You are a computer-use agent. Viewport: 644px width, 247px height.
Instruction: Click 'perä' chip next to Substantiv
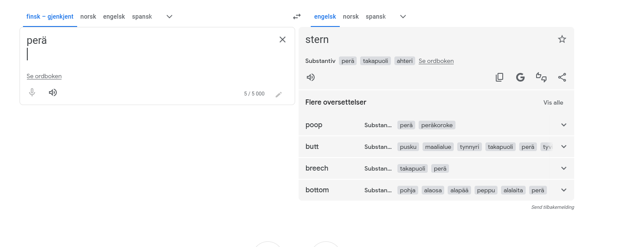(348, 61)
